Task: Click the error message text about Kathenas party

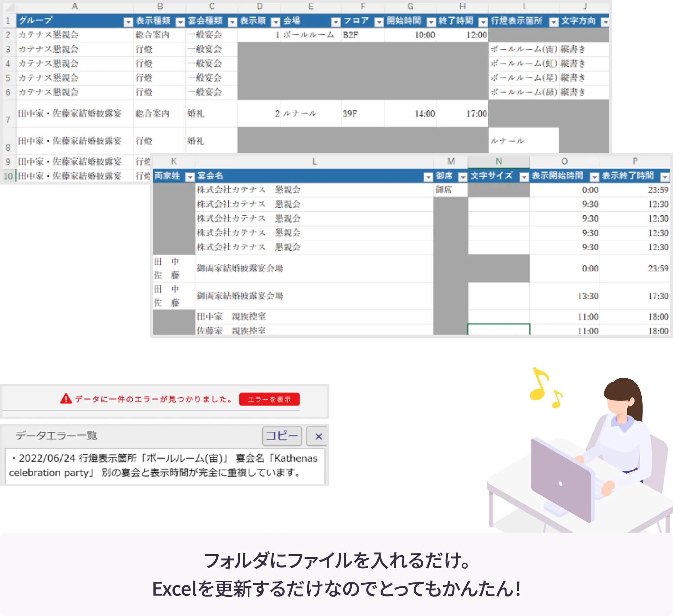Action: click(x=164, y=465)
